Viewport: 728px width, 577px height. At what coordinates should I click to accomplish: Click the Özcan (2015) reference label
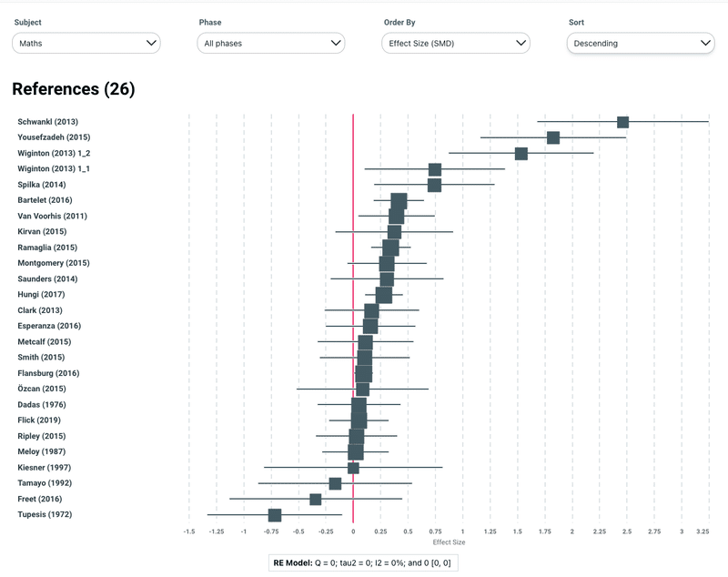point(42,389)
